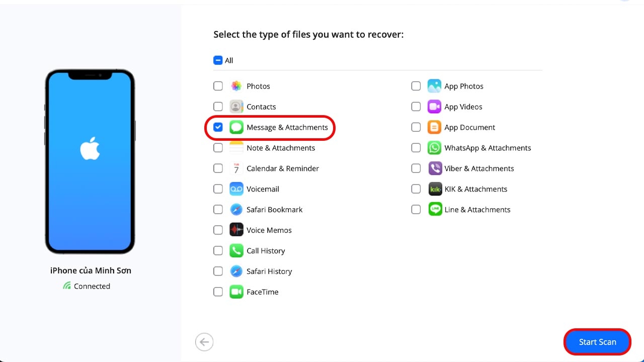Click the Voice Memos icon
Screen dimensions: 644x362
point(236,230)
